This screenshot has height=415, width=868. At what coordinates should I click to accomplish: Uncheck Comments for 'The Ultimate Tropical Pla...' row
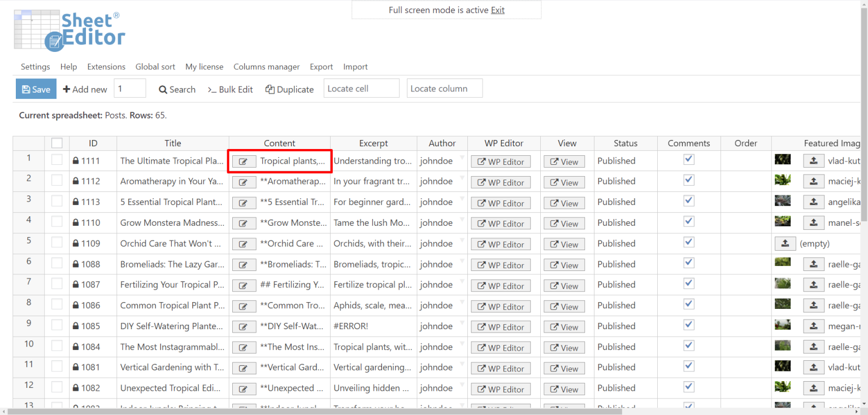(x=688, y=159)
